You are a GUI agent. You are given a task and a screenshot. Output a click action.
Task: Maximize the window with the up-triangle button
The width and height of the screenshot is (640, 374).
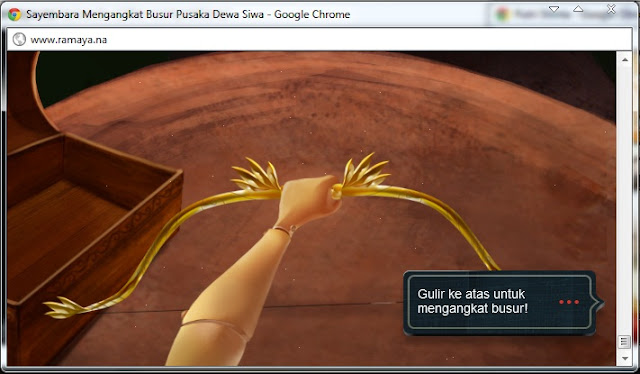578,9
